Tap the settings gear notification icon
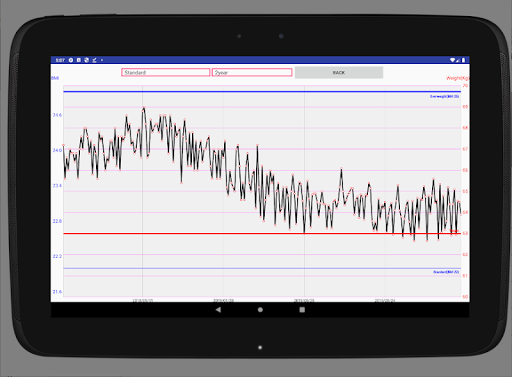This screenshot has width=512, height=377. pyautogui.click(x=71, y=60)
